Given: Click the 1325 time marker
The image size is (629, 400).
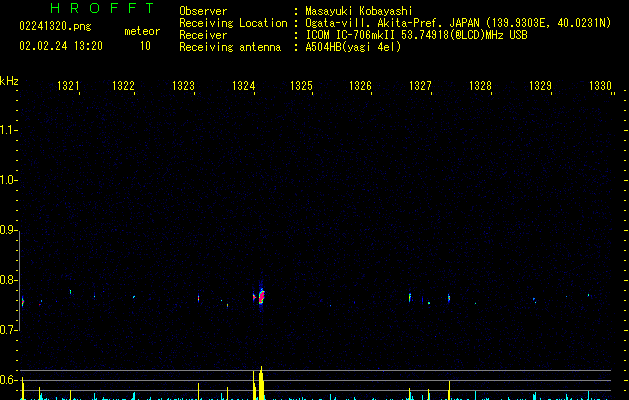Looking at the screenshot, I should click(x=301, y=86).
